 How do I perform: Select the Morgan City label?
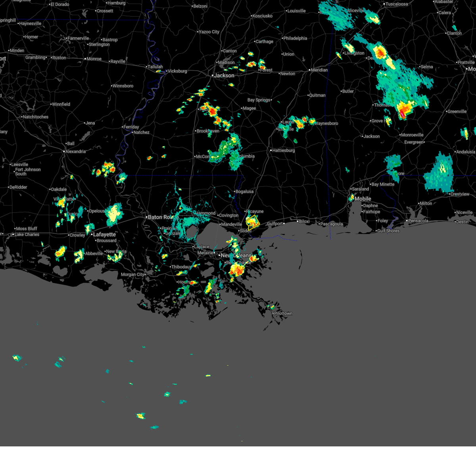tap(132, 274)
